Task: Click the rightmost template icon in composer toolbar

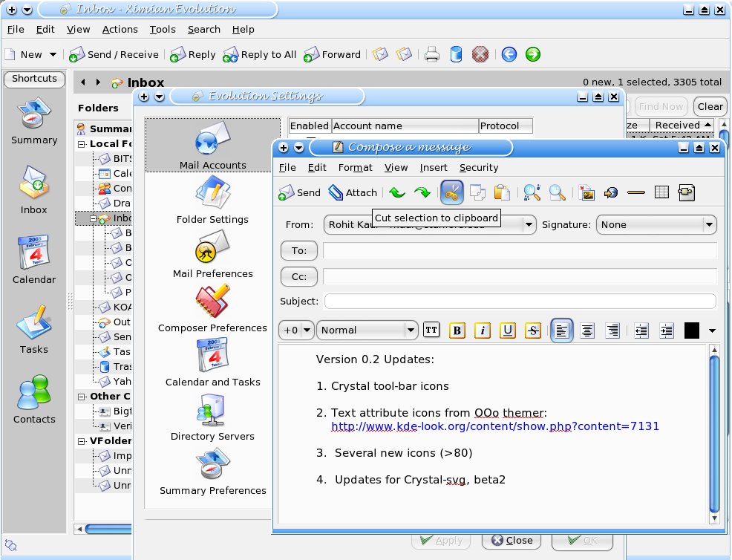Action: click(686, 192)
